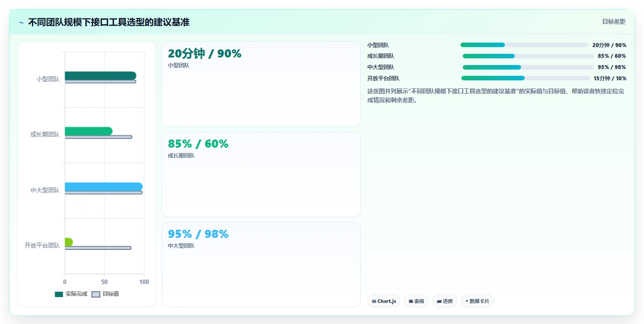Click the gray target bar for 开放平台团队
The height and width of the screenshot is (324, 644).
pyautogui.click(x=98, y=248)
